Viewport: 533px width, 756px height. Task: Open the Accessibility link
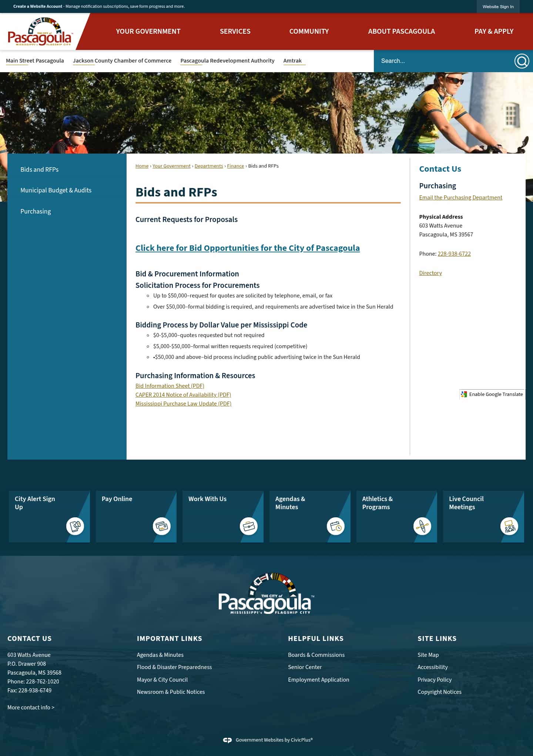(432, 667)
